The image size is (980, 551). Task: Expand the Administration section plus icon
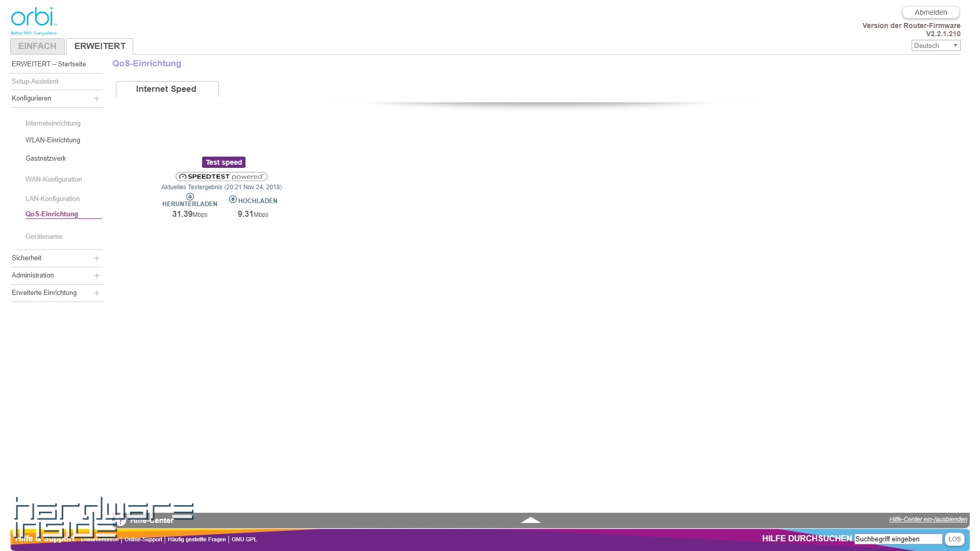pyautogui.click(x=96, y=275)
